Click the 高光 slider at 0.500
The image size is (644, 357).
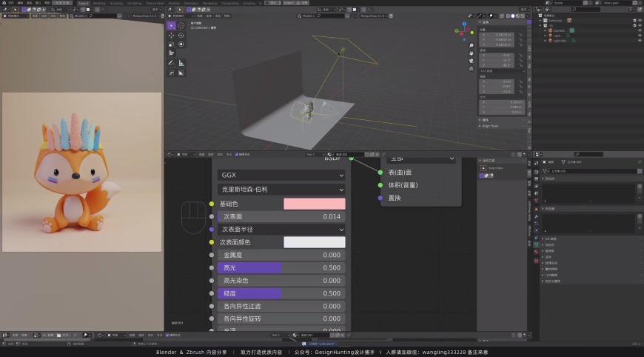click(281, 268)
